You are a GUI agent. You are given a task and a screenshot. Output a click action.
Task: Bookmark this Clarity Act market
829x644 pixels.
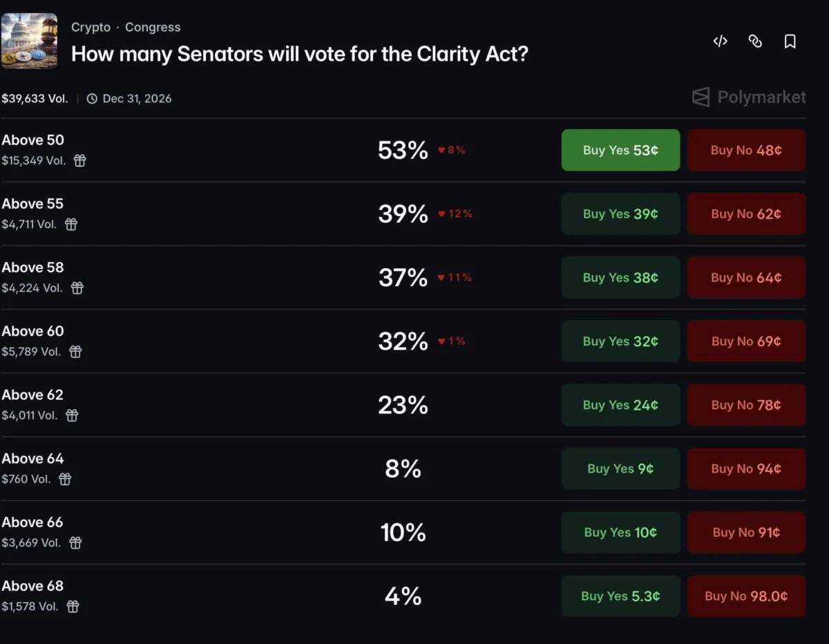(790, 41)
